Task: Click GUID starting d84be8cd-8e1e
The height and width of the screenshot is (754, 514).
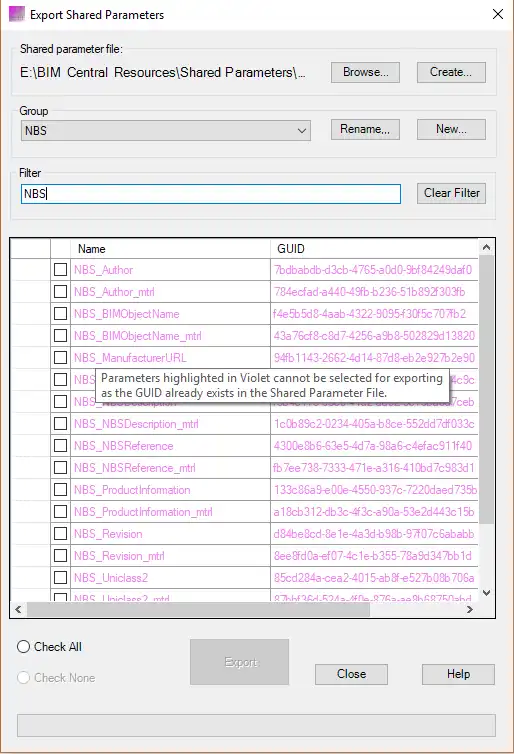Action: point(374,534)
